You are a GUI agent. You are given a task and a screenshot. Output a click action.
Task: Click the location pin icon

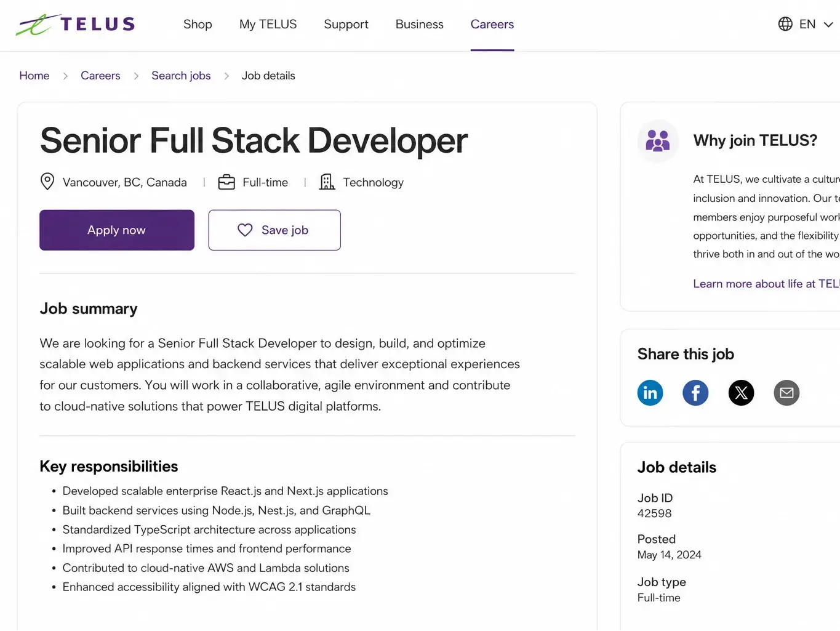click(47, 182)
